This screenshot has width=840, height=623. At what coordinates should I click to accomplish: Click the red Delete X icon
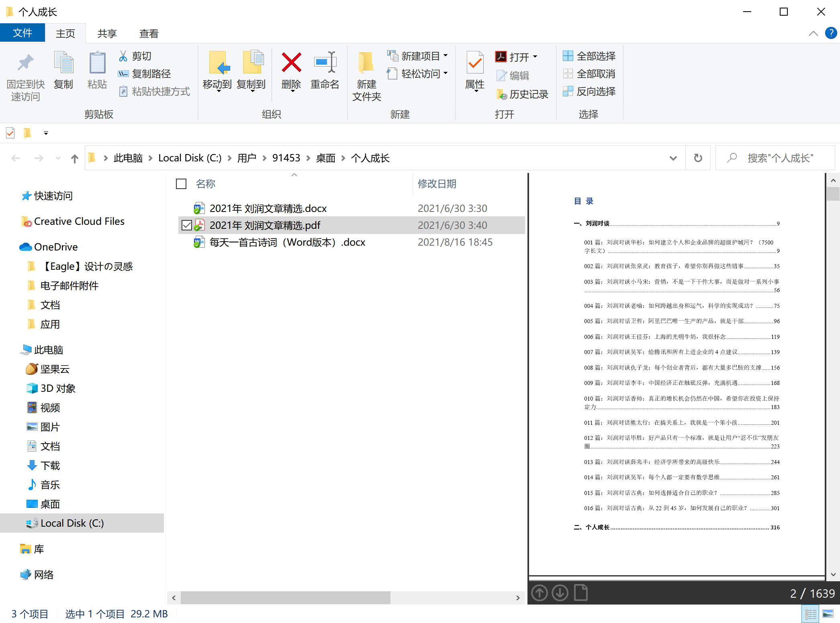pyautogui.click(x=291, y=63)
